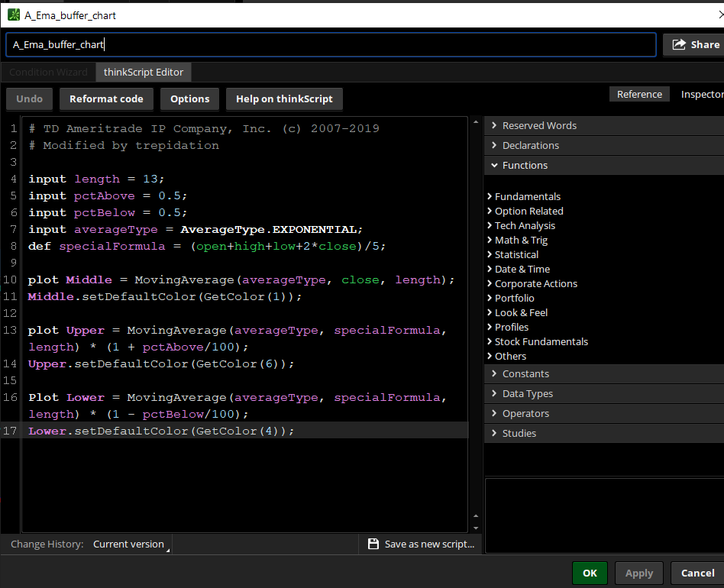Viewport: 724px width, 588px height.
Task: Collapse the Functions section
Action: click(x=604, y=165)
